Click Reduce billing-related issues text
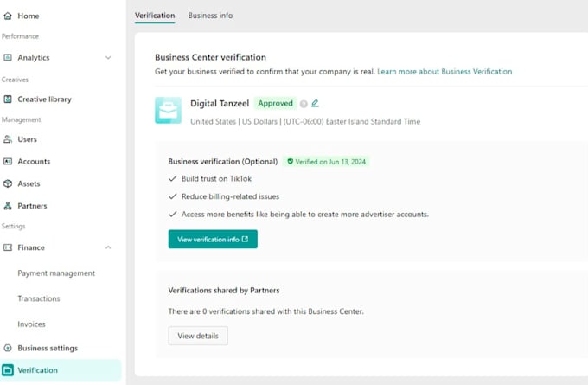 pyautogui.click(x=230, y=196)
